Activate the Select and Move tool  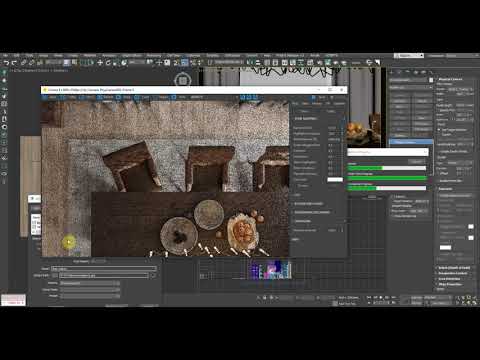click(x=100, y=62)
